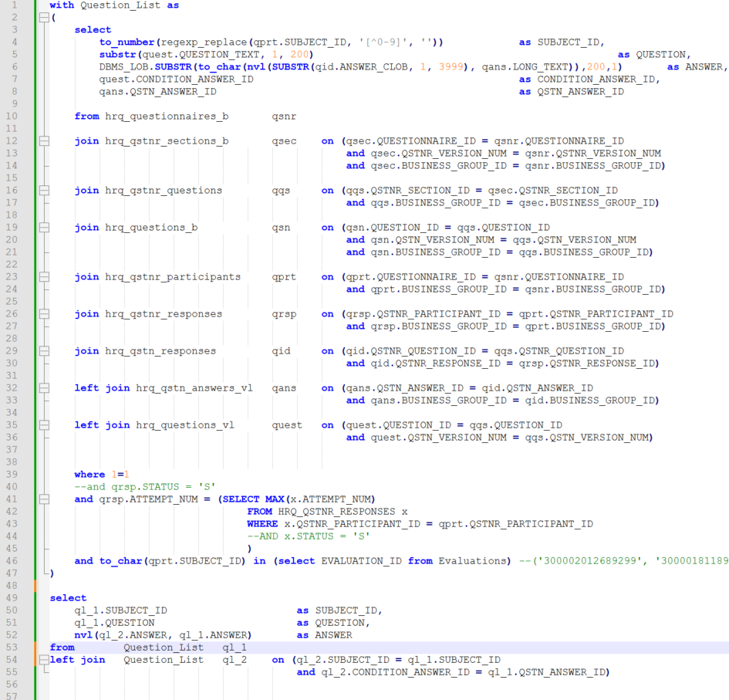Click line number 46 in the margin
729x700 pixels.
(x=12, y=561)
